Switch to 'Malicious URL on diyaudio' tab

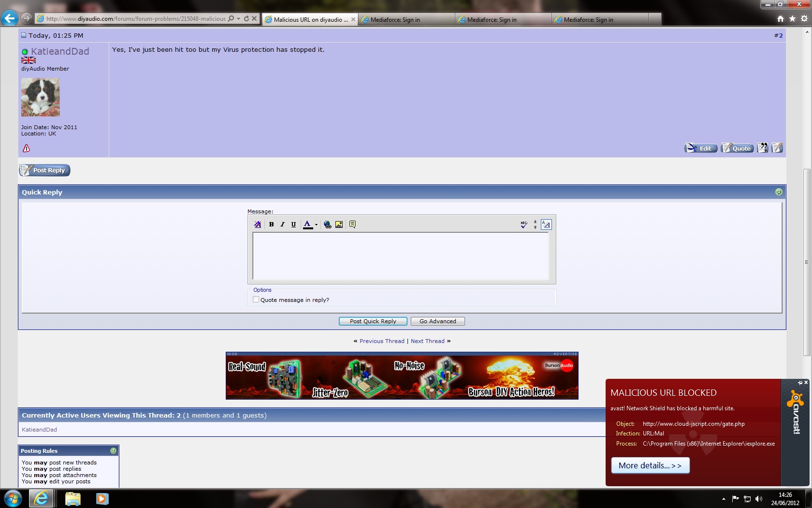tap(310, 19)
